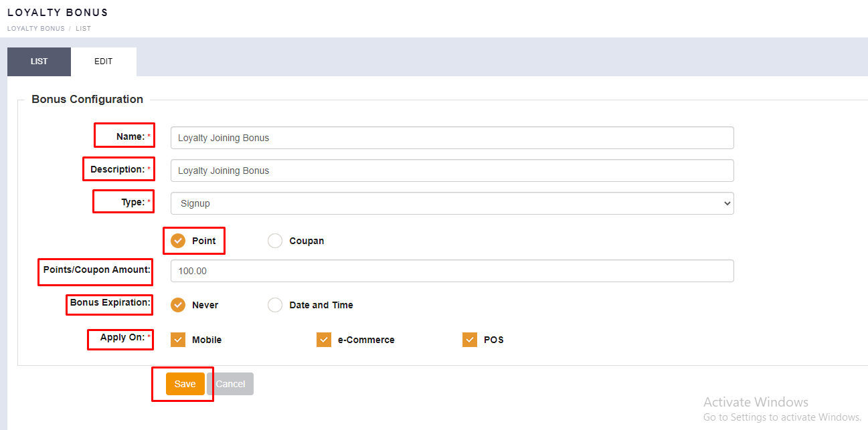This screenshot has width=868, height=430.
Task: Click the Bonus Configuration section heading
Action: (87, 99)
